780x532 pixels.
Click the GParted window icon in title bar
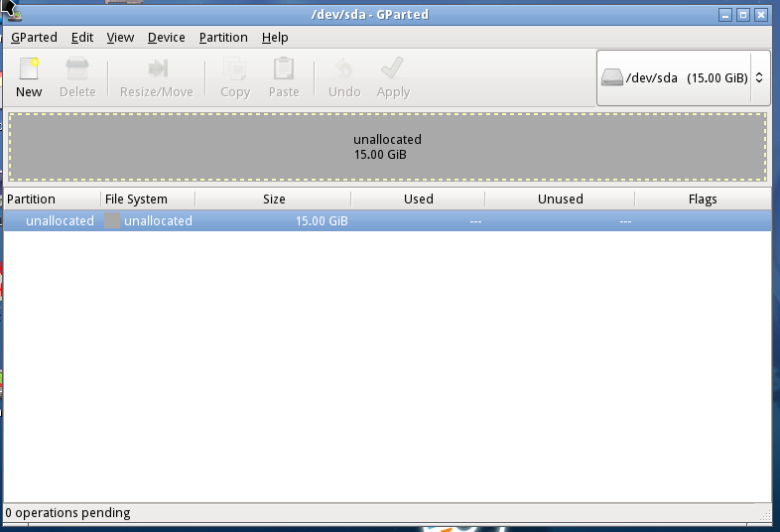point(15,15)
